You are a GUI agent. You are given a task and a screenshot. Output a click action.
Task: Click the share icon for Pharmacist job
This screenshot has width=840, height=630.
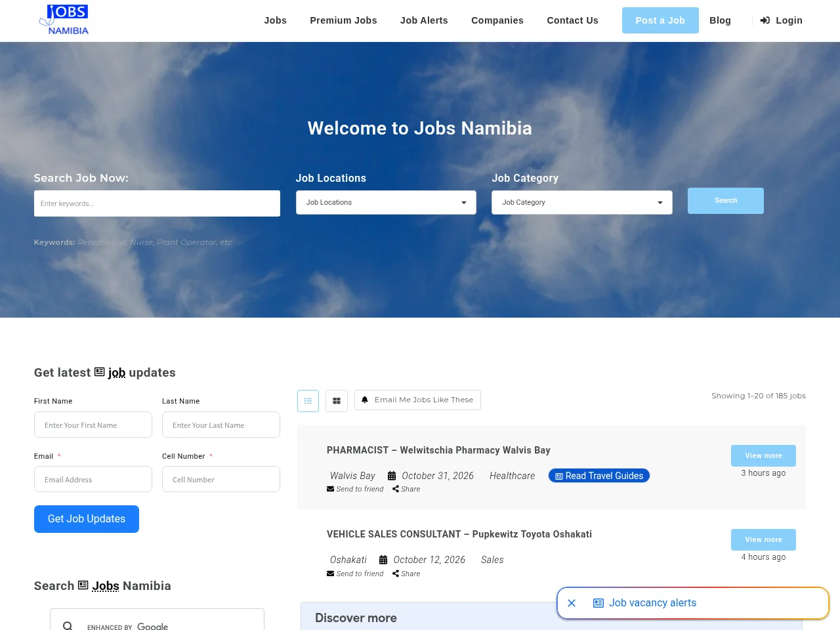pos(396,489)
